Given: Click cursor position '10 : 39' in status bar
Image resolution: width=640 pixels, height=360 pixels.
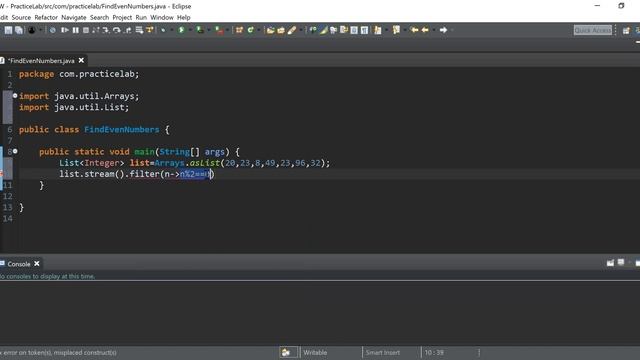Looking at the screenshot, I should coord(434,353).
